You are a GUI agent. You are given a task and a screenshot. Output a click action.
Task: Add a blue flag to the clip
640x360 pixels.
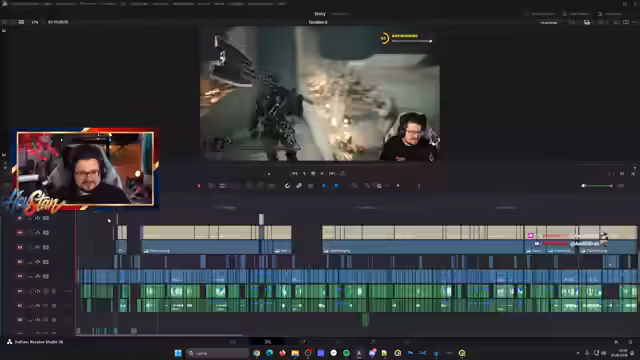[x=324, y=186]
